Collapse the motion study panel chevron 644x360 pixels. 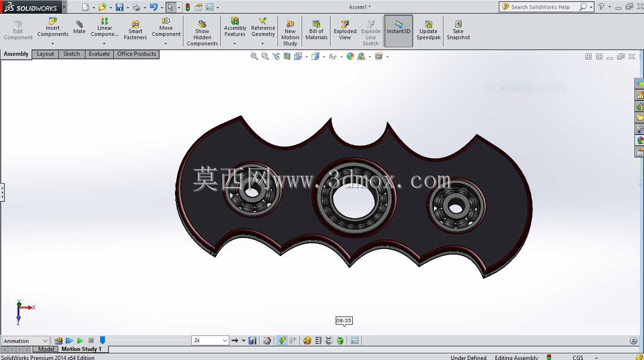click(634, 341)
